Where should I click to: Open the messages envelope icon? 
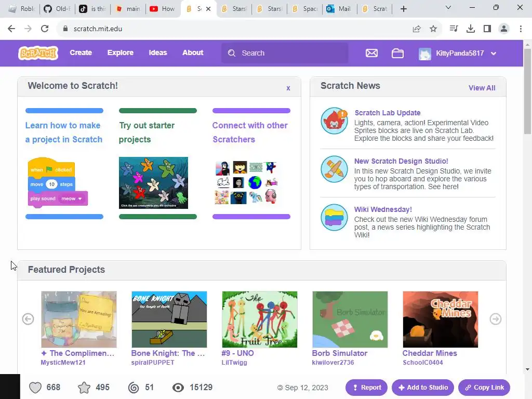(x=371, y=53)
